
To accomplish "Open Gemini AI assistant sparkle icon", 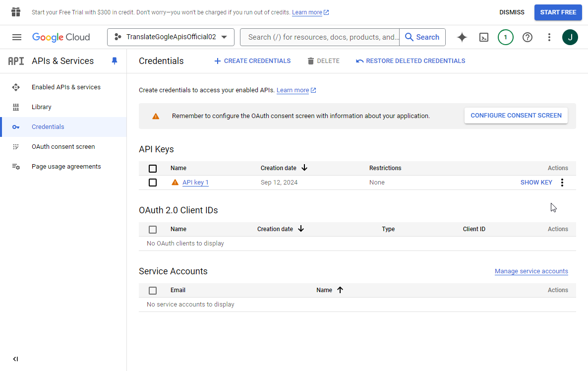I will point(462,37).
